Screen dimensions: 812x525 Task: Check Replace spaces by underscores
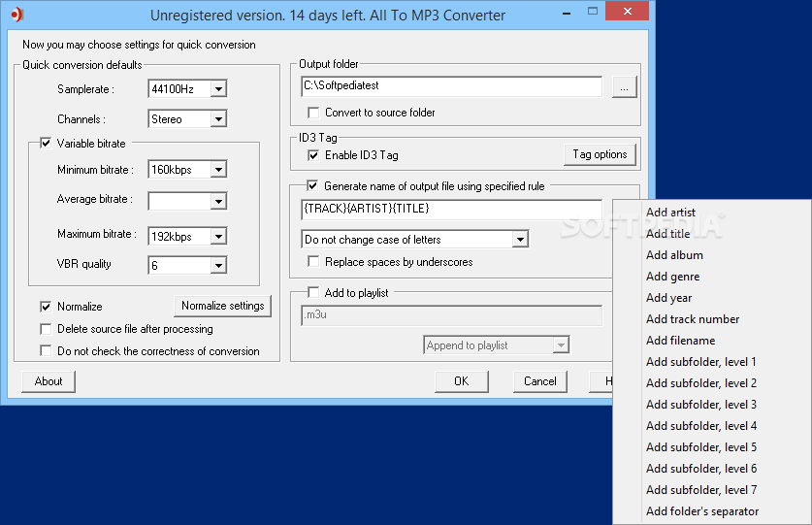(313, 261)
